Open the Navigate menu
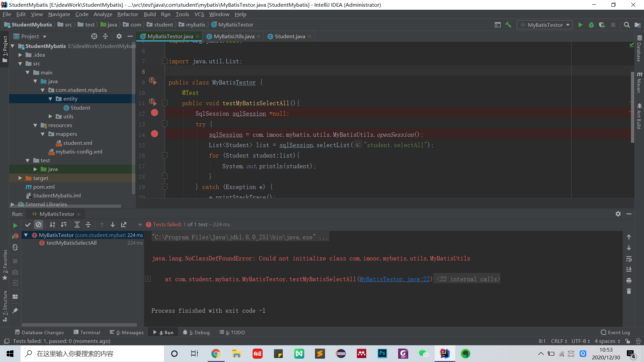This screenshot has width=644, height=362. [59, 14]
